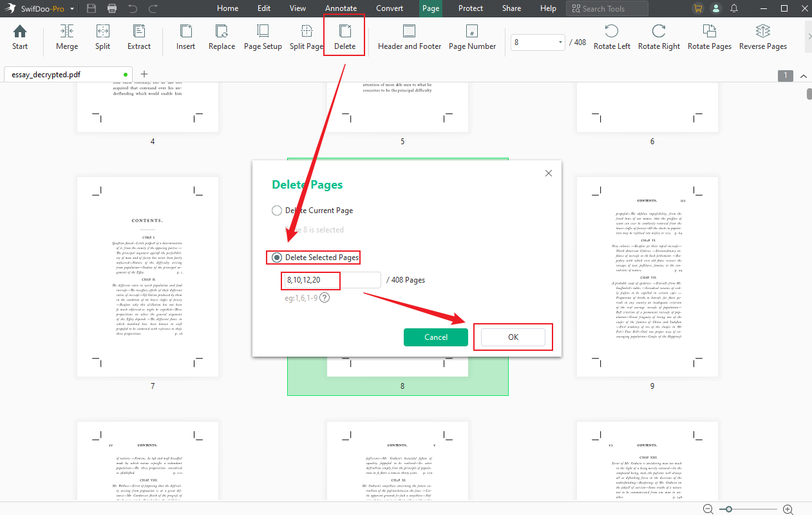The image size is (812, 515).
Task: Select the Delete Selected Pages option
Action: pos(276,257)
